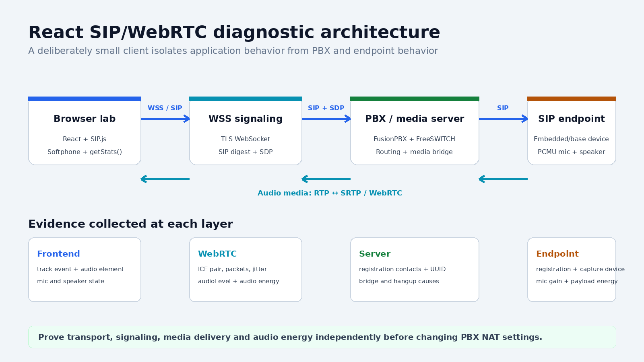Click the "mic gain + payload energy" line
The image size is (644, 362).
tap(577, 281)
